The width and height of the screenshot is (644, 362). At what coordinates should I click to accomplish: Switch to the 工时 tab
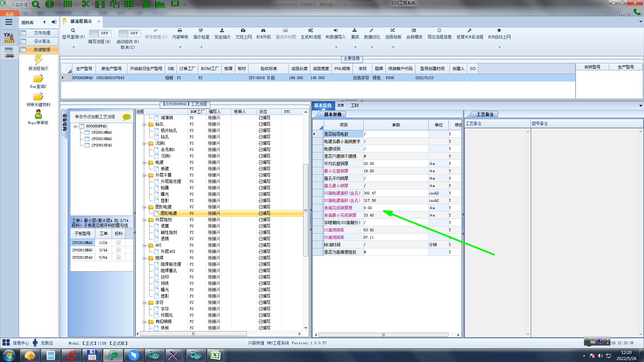[355, 105]
